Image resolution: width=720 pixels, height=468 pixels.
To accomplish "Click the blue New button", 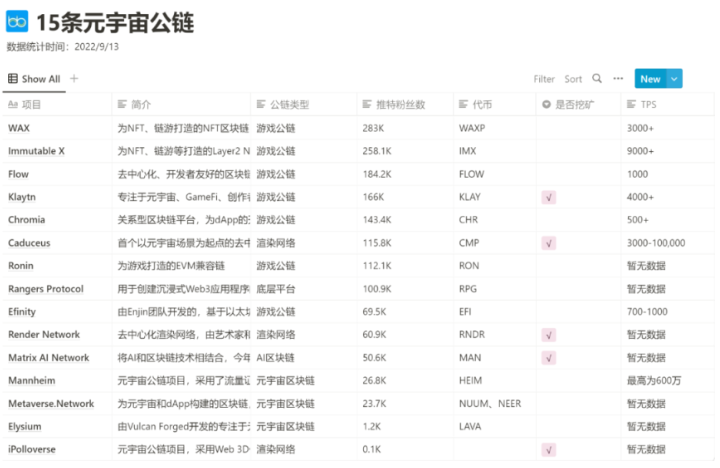I will click(650, 79).
